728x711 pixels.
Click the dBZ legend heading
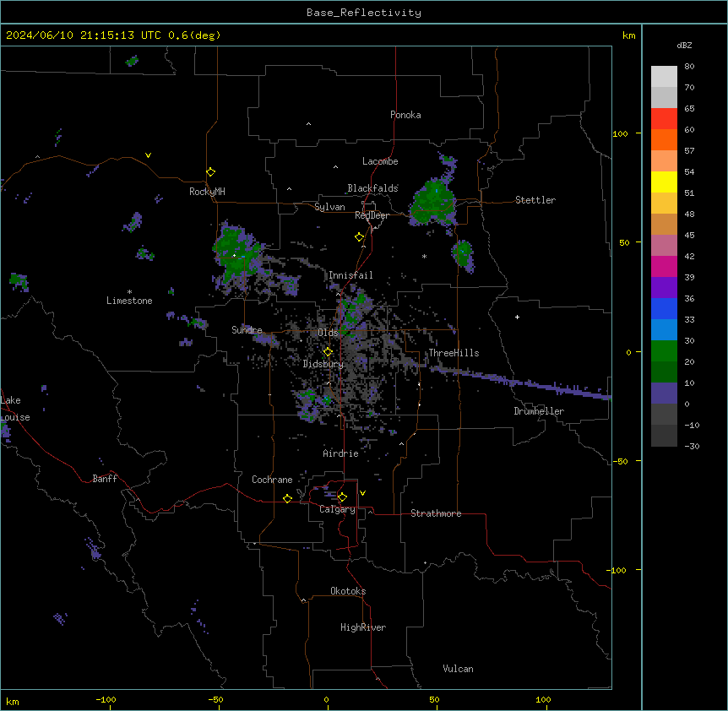point(684,45)
